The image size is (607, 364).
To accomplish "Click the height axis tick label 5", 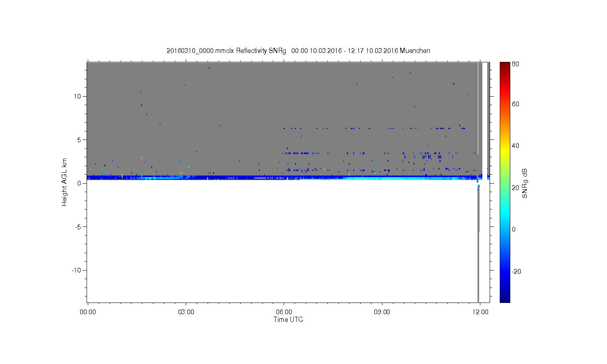I will point(80,140).
